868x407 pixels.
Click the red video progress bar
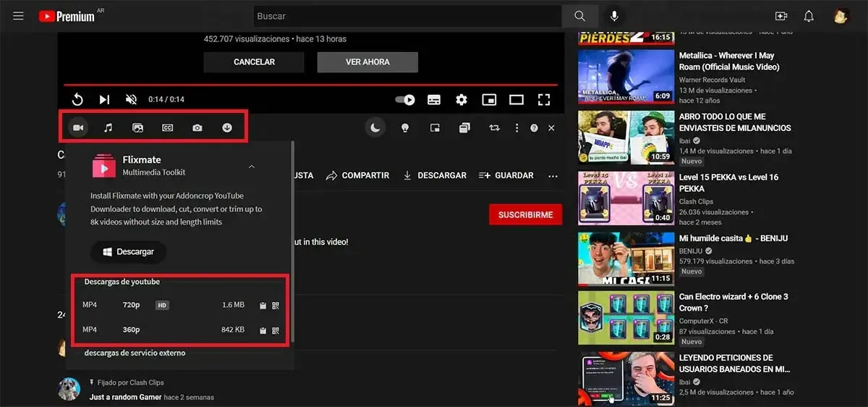click(x=312, y=85)
